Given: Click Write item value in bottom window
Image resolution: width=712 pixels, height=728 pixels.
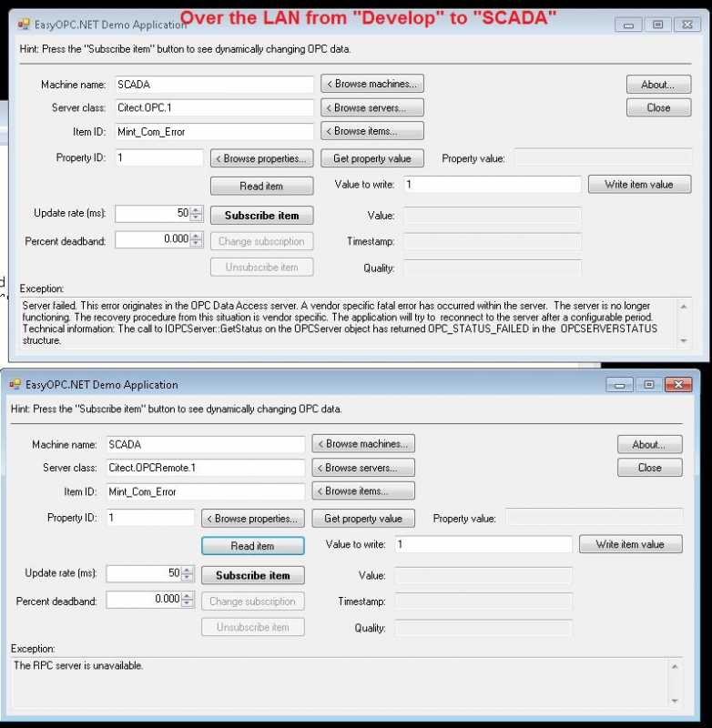Looking at the screenshot, I should point(631,544).
